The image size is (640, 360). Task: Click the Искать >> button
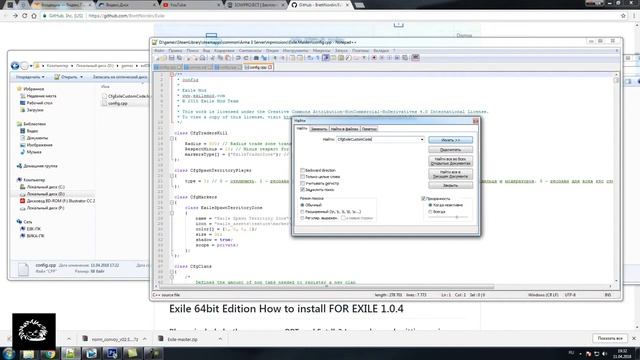point(451,140)
